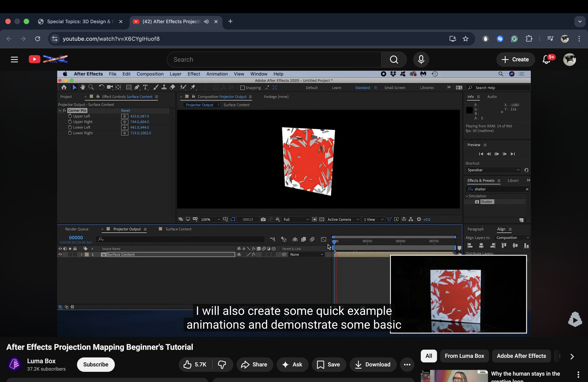Select the Brush tool
The height and width of the screenshot is (382, 588).
[x=156, y=87]
